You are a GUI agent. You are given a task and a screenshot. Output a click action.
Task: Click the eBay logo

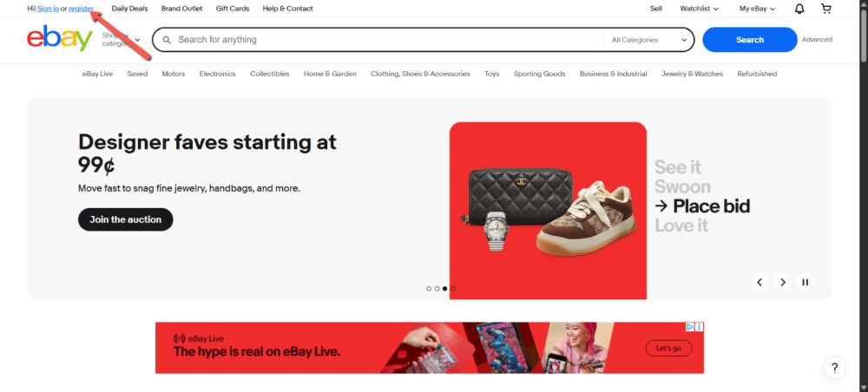[x=60, y=39]
